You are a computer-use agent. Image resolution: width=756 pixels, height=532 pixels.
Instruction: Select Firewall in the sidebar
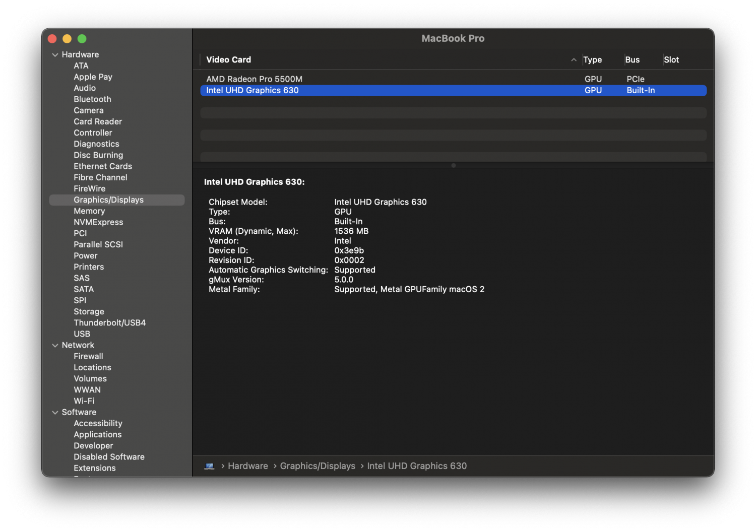88,356
